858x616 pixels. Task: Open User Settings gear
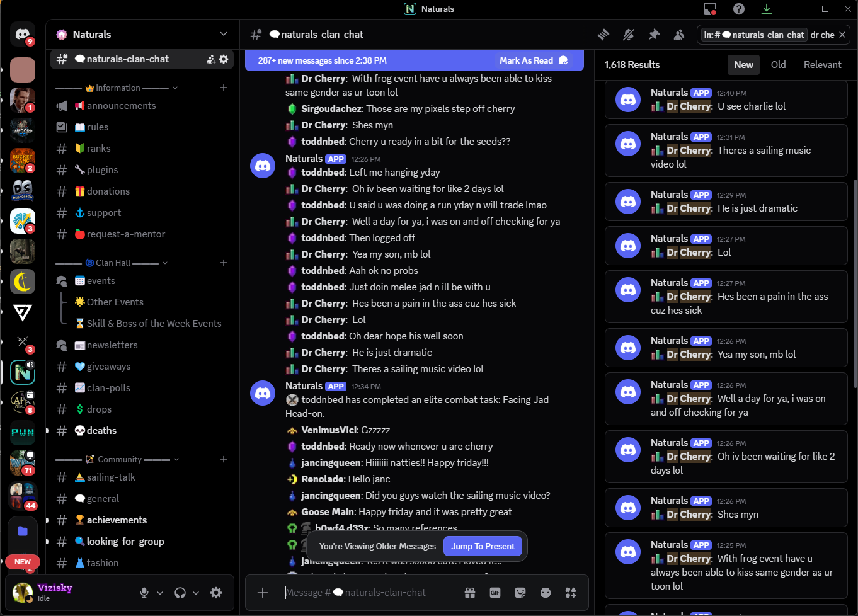(x=216, y=593)
